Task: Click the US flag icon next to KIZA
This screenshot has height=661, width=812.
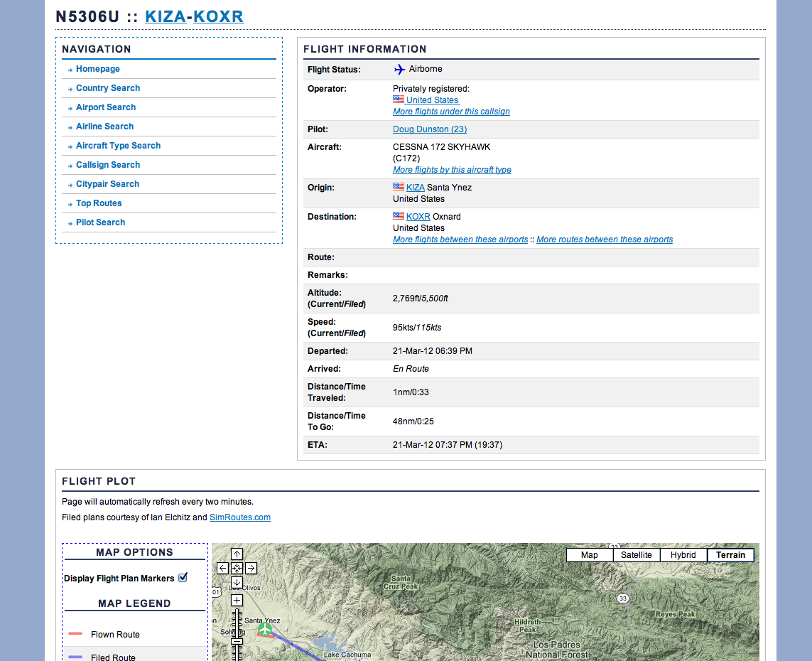Action: (x=399, y=186)
